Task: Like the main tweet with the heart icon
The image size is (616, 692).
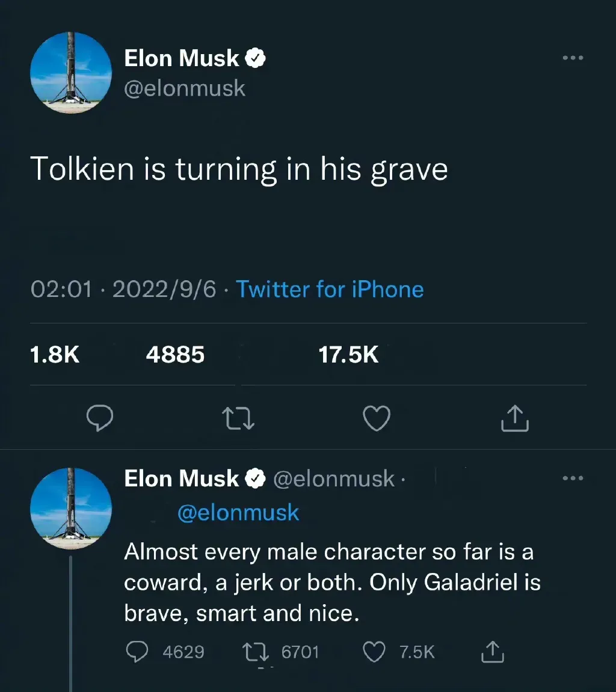Action: (x=378, y=418)
